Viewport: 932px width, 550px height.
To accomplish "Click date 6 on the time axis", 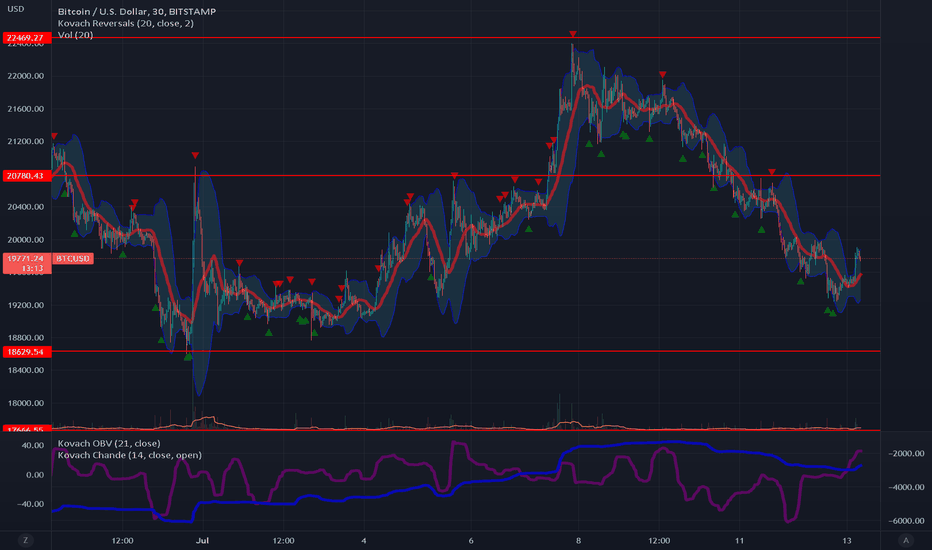I will pyautogui.click(x=471, y=540).
